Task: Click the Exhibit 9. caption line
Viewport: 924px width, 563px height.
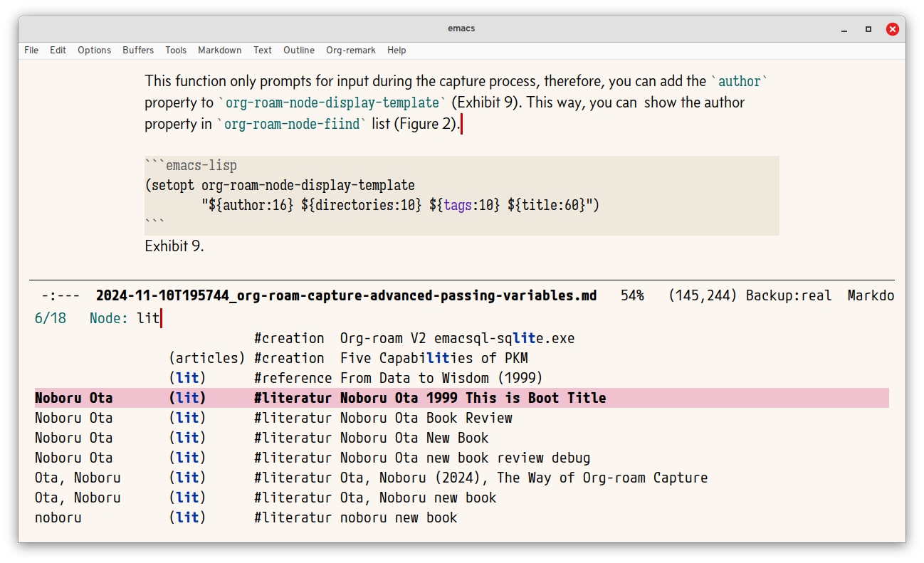Action: tap(174, 246)
